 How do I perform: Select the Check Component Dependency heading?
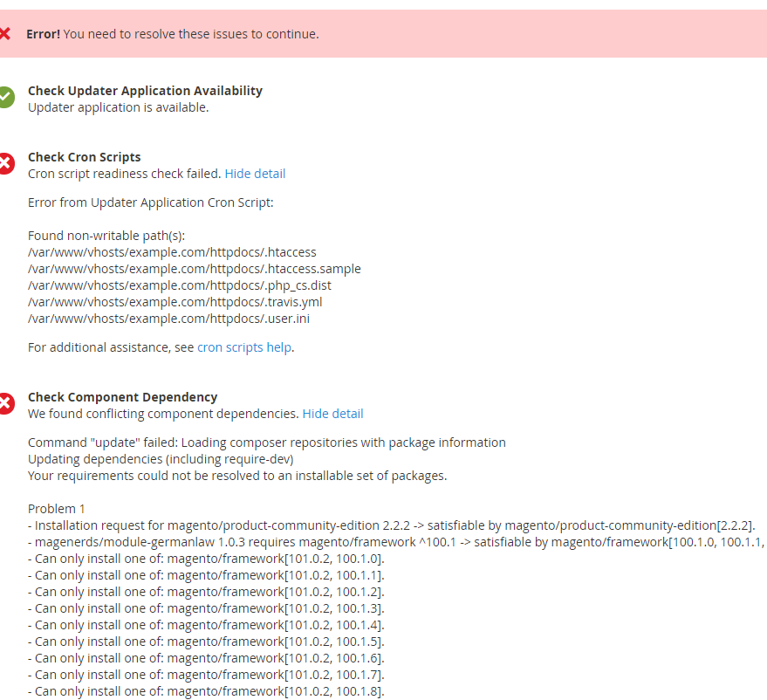[122, 397]
